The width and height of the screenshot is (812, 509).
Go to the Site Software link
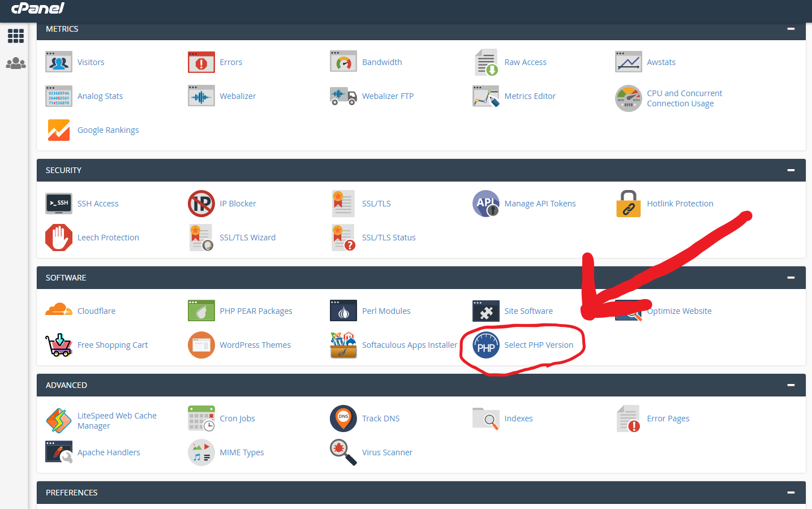click(529, 311)
